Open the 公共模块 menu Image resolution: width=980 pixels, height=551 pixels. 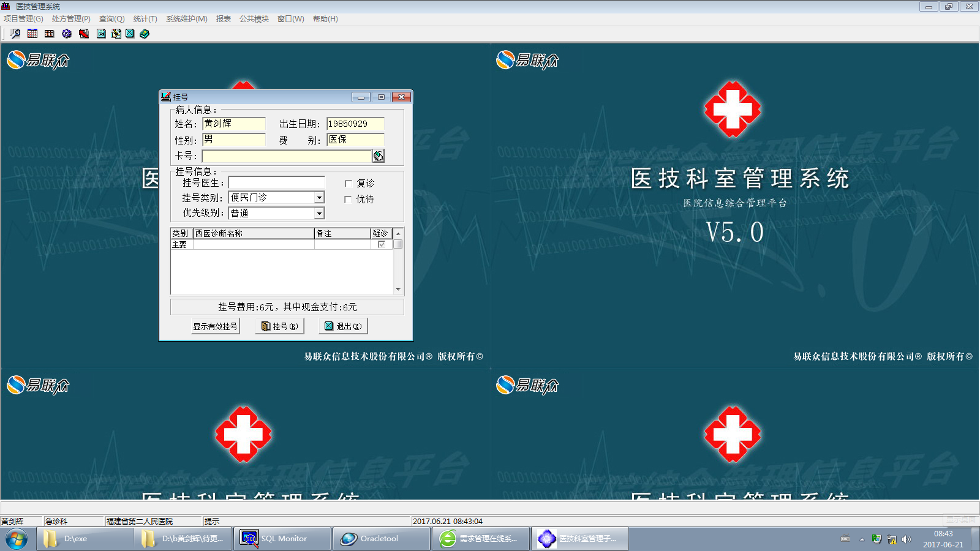point(254,19)
